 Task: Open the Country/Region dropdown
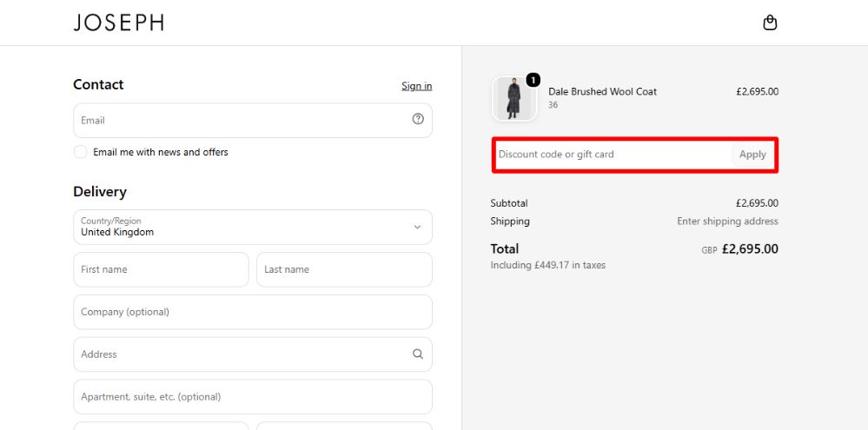(253, 227)
